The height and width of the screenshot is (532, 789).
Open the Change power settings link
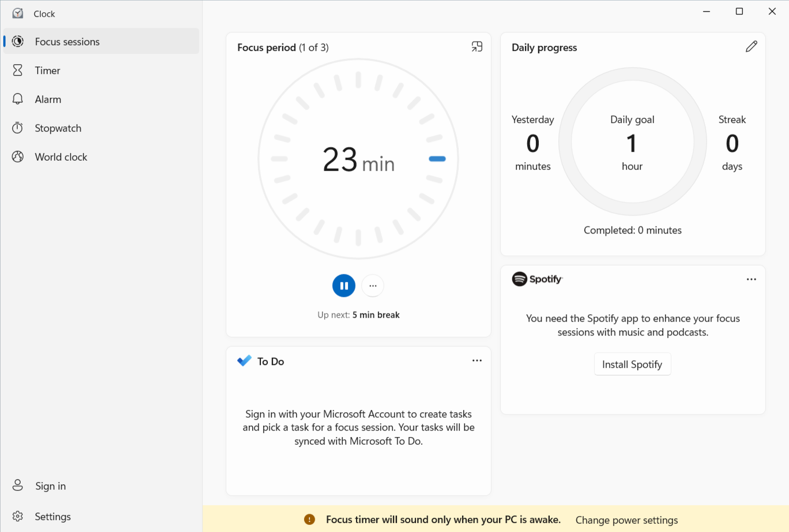[x=626, y=520]
